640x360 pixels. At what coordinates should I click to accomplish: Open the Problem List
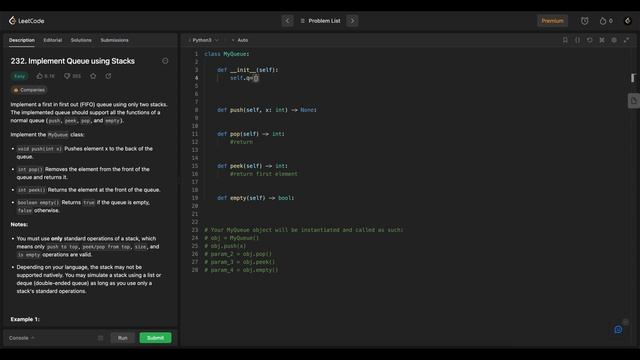320,21
